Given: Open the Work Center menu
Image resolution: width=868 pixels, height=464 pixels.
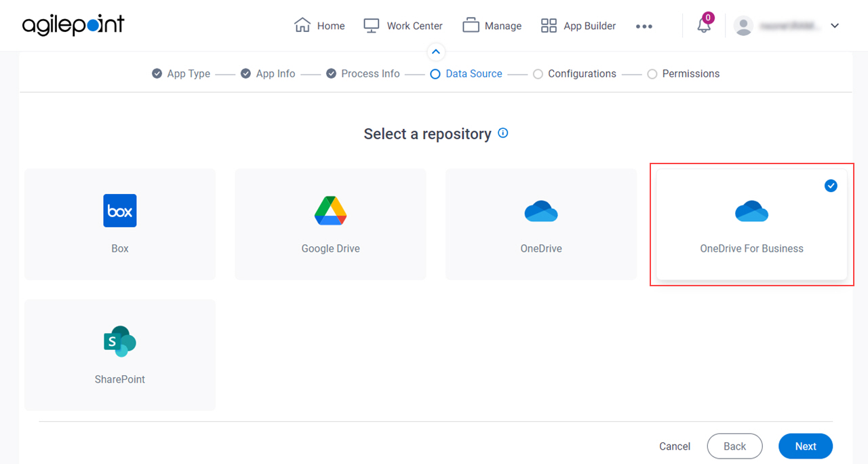Looking at the screenshot, I should tap(403, 26).
